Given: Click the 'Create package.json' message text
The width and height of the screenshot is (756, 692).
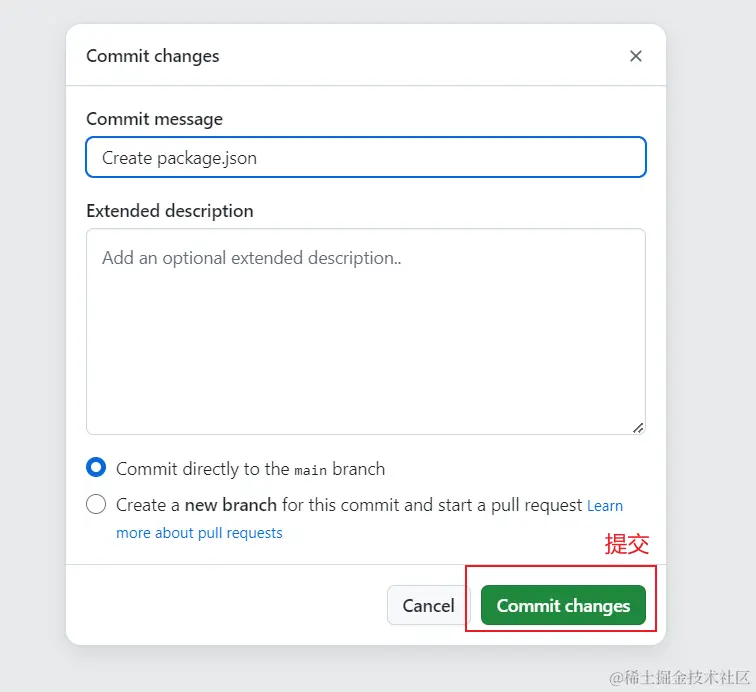Looking at the screenshot, I should [x=179, y=158].
